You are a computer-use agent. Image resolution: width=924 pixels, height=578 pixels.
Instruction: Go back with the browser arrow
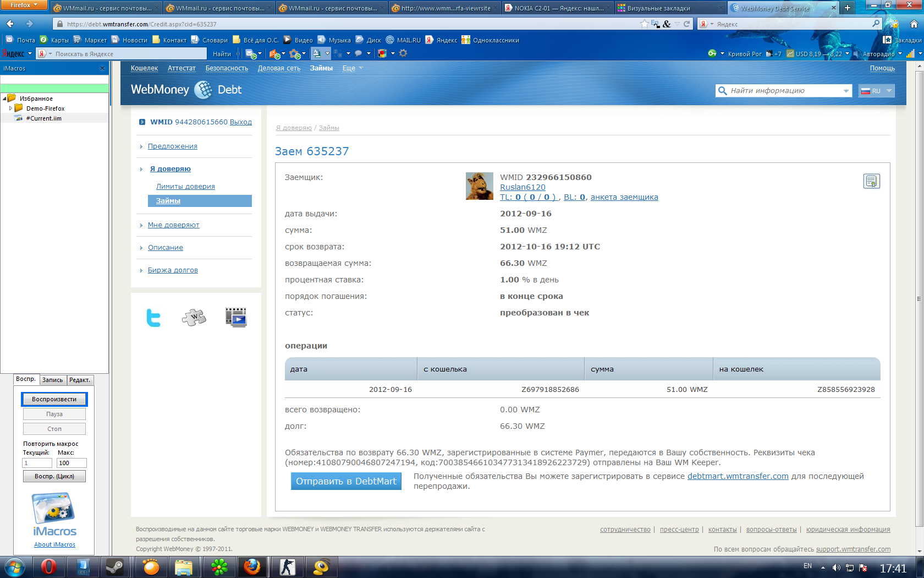coord(10,24)
